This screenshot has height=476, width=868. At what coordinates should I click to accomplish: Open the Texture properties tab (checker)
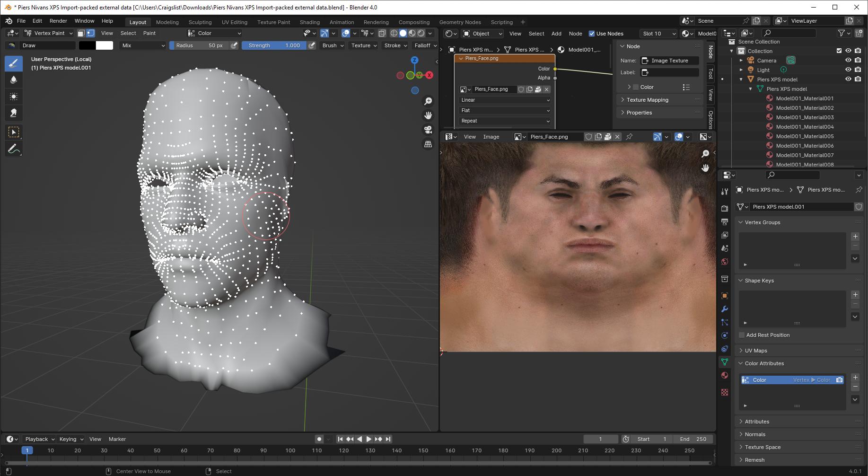[724, 392]
